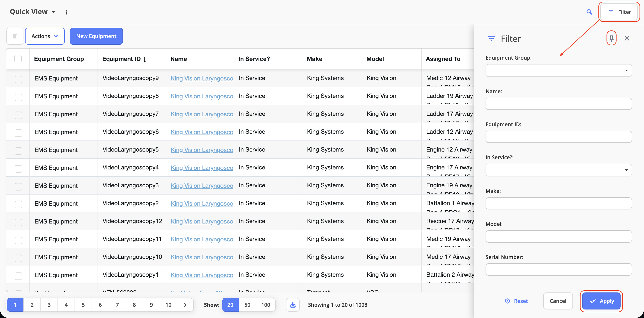
Task: Open the three-dot more options menu
Action: [x=66, y=12]
